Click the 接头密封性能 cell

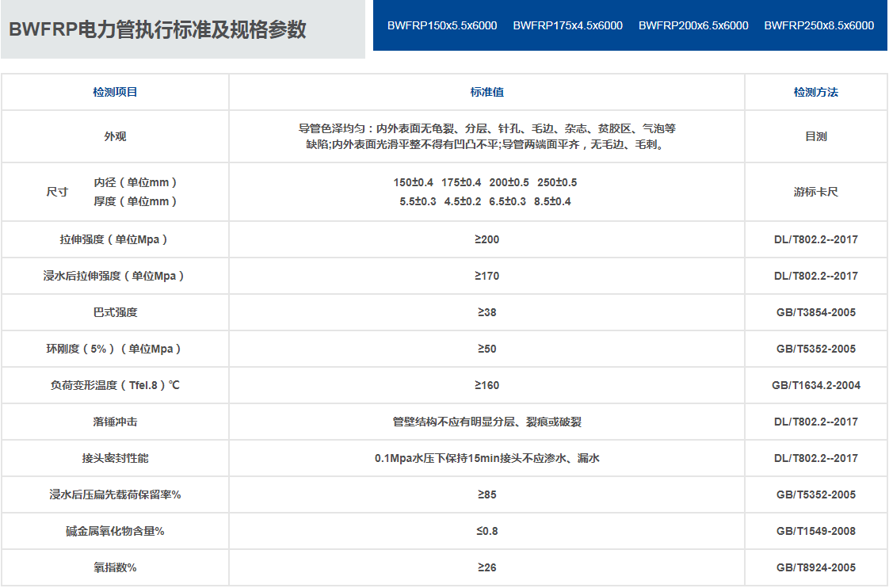114,458
